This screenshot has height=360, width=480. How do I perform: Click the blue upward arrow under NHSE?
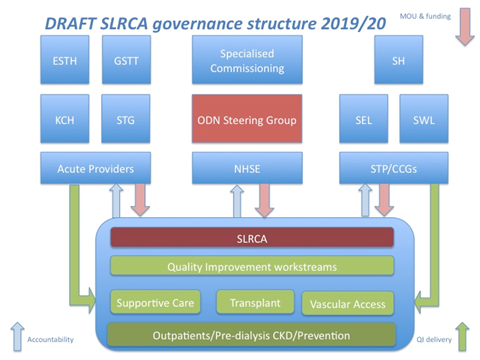(237, 201)
